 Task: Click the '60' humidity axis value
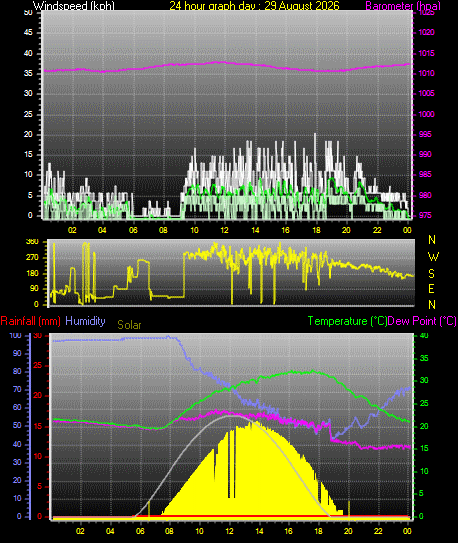click(17, 408)
